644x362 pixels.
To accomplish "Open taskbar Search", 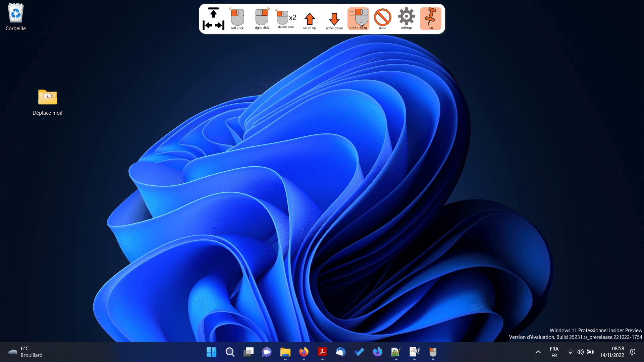I will pos(230,352).
